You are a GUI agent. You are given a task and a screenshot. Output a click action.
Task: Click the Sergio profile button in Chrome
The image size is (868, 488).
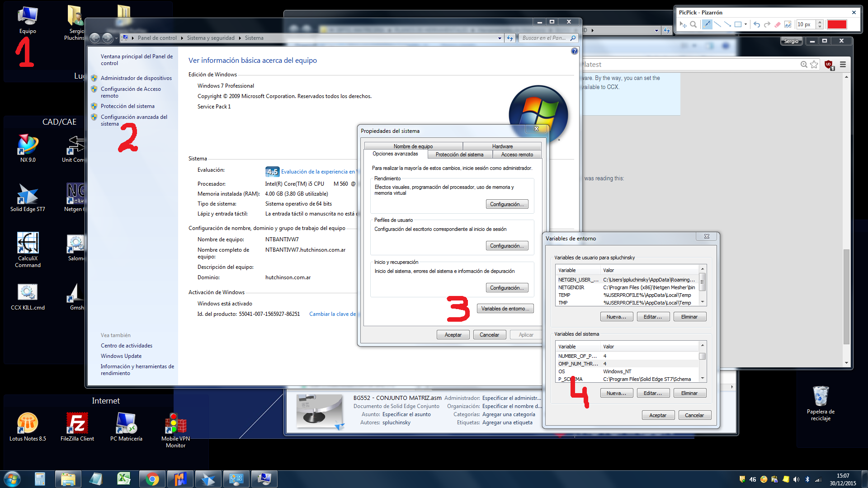click(791, 41)
